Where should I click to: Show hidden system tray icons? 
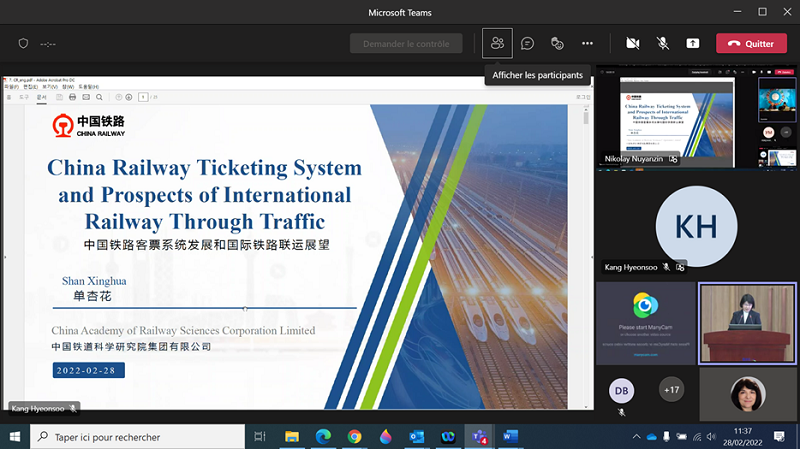click(636, 437)
